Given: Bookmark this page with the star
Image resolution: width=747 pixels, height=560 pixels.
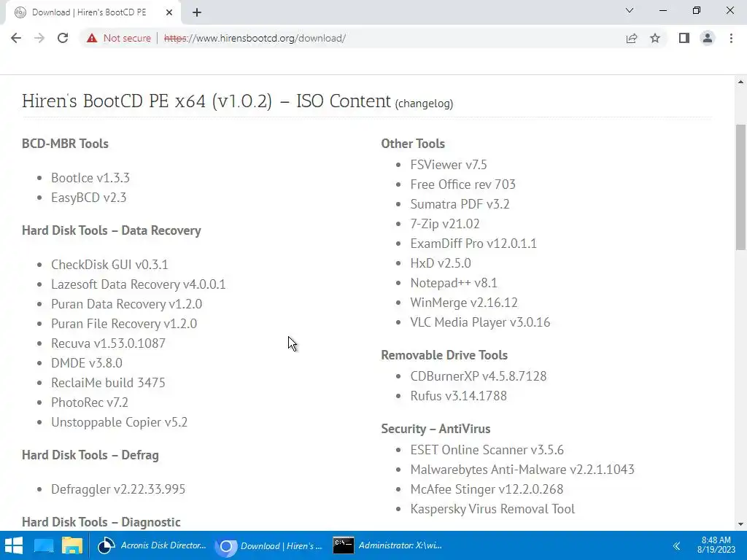Looking at the screenshot, I should coord(655,38).
